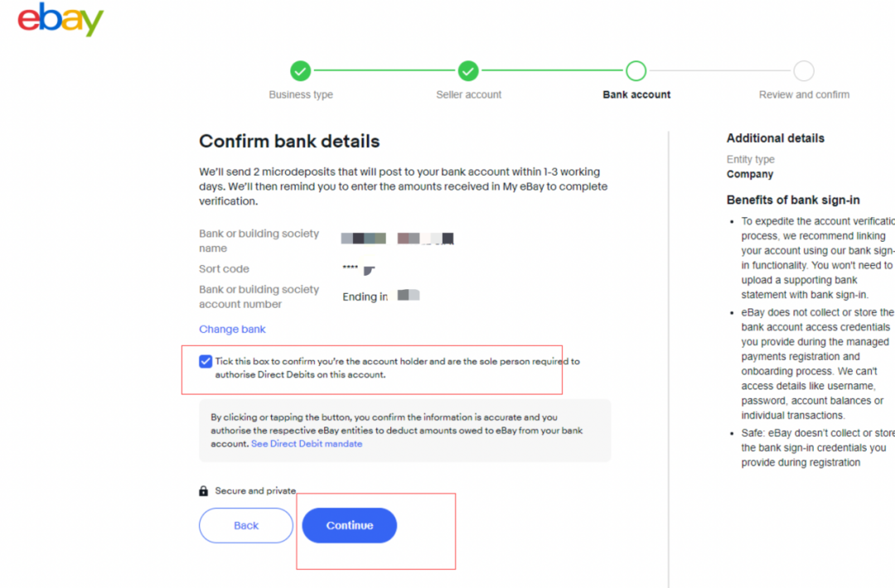Click the green checkmark above Business type
Viewport: 895px width, 588px height.
[x=300, y=71]
